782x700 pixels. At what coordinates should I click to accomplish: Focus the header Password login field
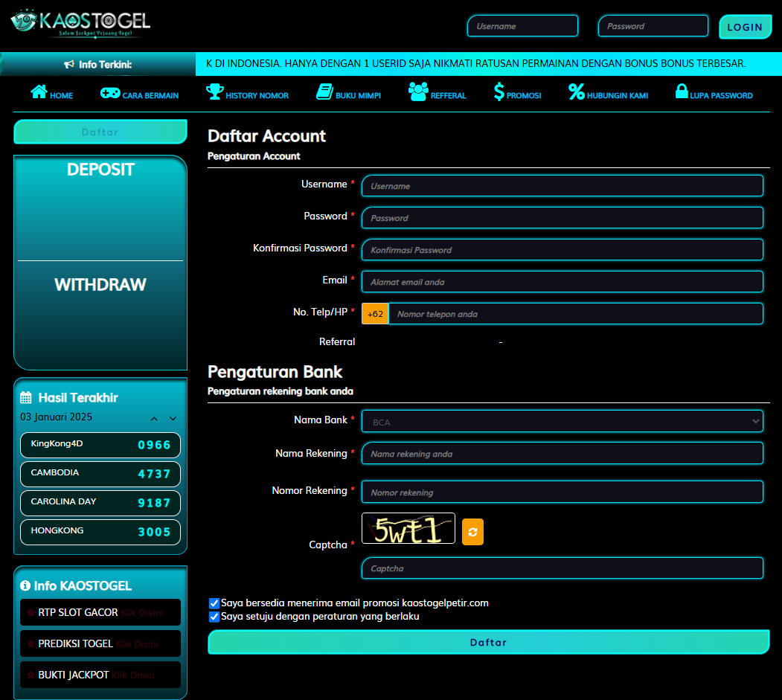653,26
